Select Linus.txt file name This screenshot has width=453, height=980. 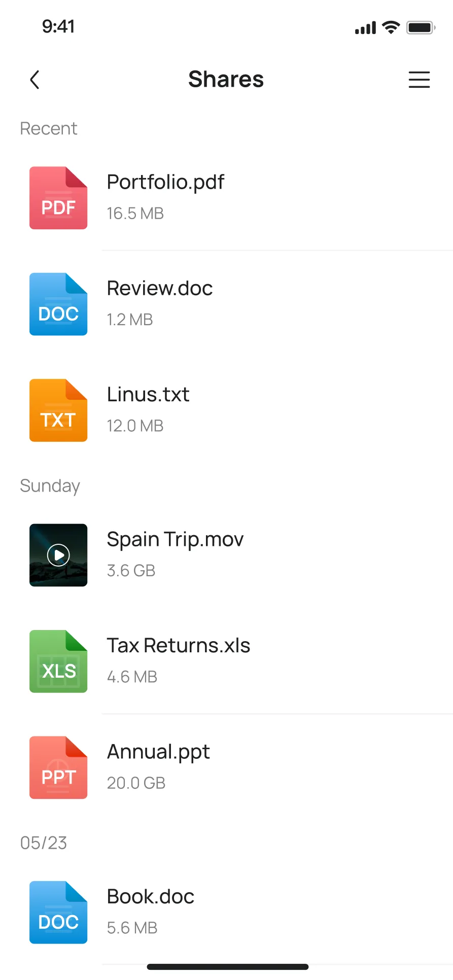point(148,395)
